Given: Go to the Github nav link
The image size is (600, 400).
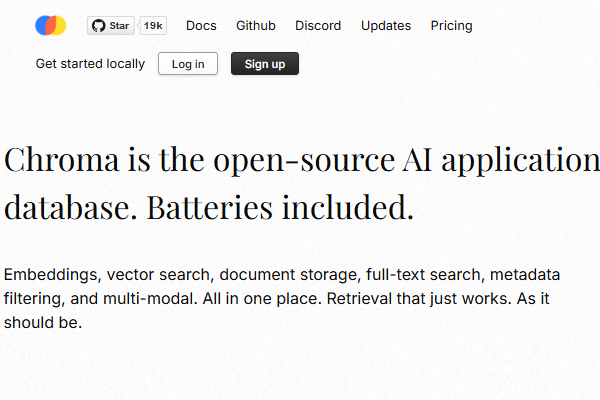Looking at the screenshot, I should [256, 26].
